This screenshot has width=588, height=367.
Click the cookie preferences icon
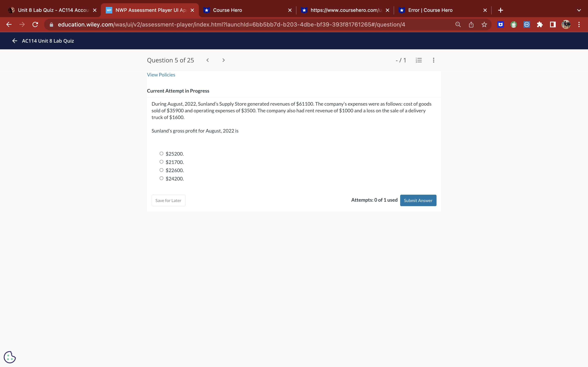coord(10,357)
